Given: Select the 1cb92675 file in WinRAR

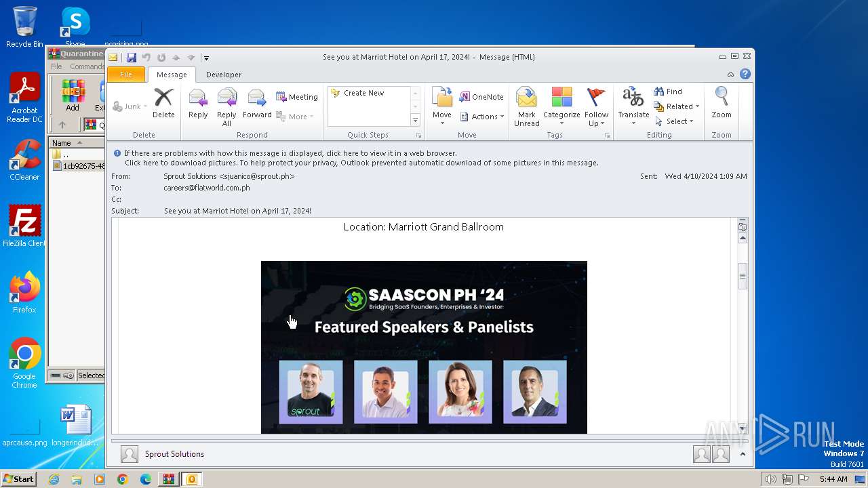Looking at the screenshot, I should tap(79, 166).
